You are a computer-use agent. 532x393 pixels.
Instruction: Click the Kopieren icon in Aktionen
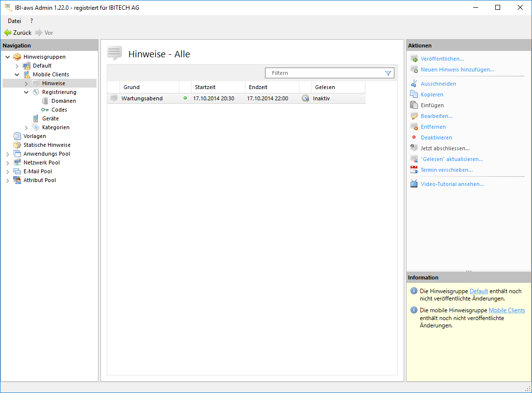[414, 94]
